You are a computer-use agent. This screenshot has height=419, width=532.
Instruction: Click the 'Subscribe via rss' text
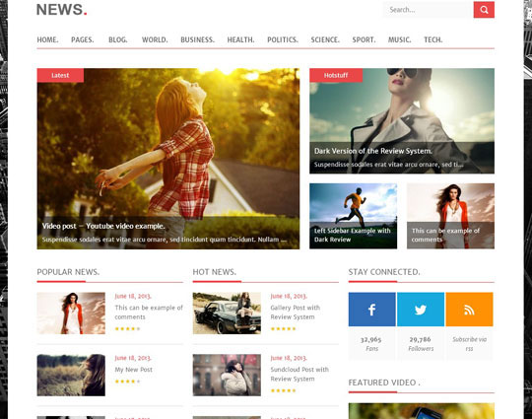click(469, 344)
